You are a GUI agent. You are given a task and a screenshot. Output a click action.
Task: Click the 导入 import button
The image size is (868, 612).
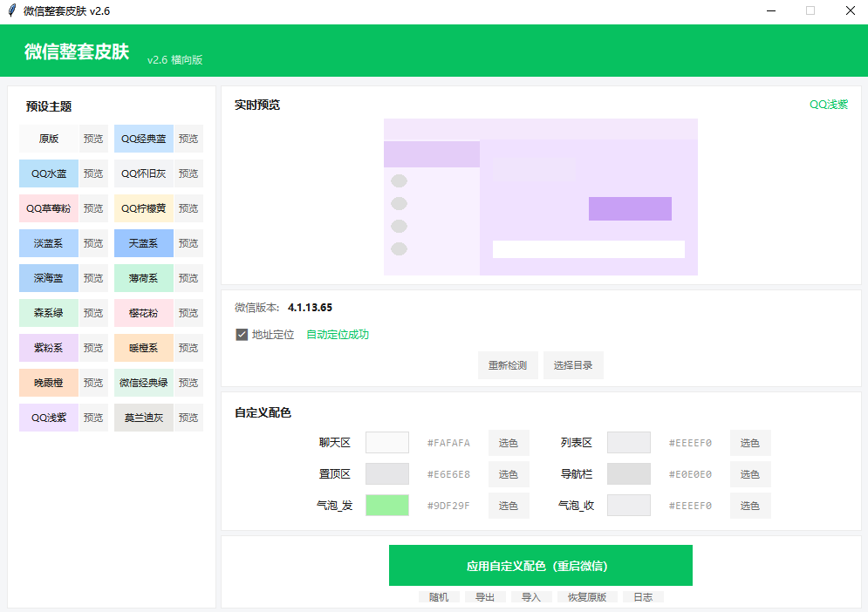(531, 597)
